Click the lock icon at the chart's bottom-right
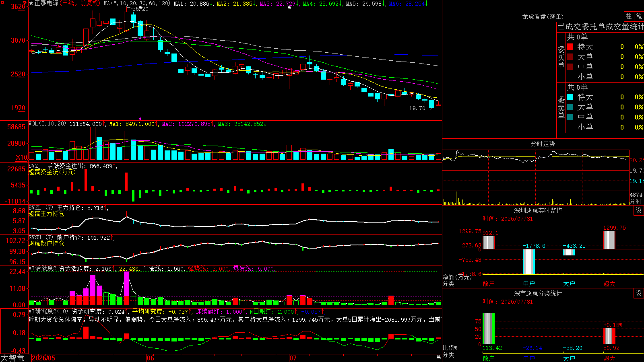This screenshot has width=644, height=362. 438,357
